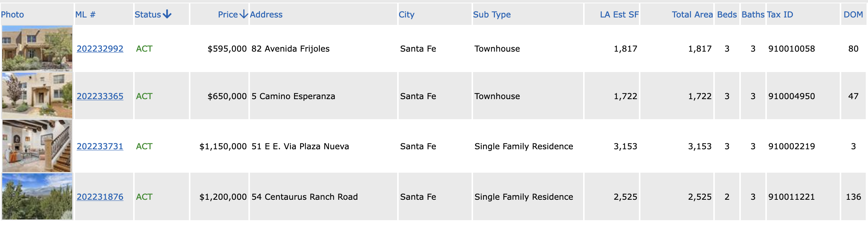Open listing 202233731 link
The height and width of the screenshot is (225, 868).
(100, 146)
